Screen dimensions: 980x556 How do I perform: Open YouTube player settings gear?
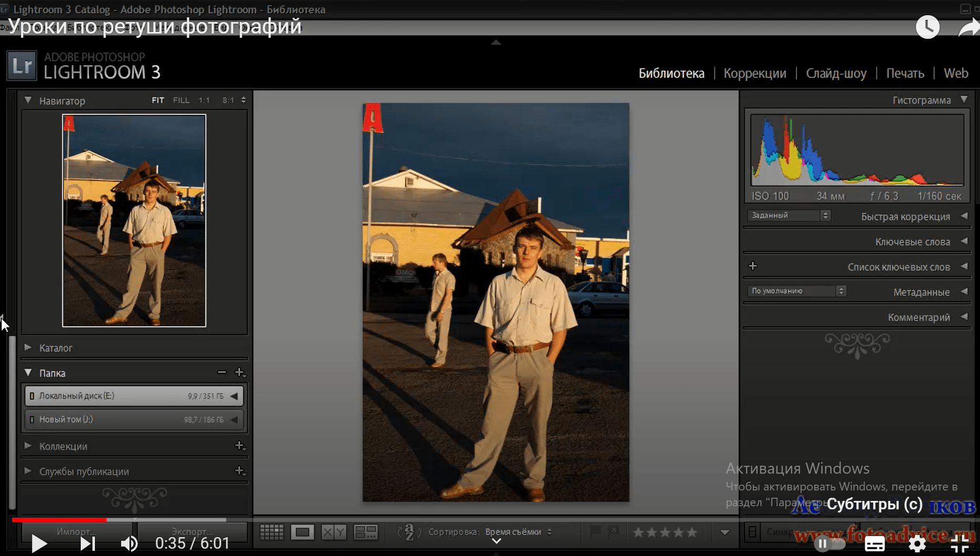tap(917, 544)
